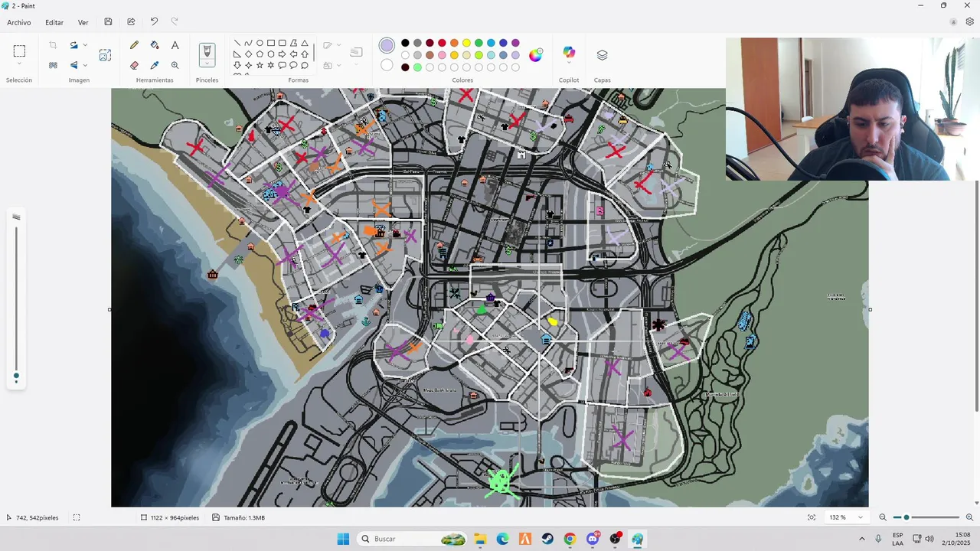Screen dimensions: 980x551
Task: Choose the Oval shape
Action: [260, 43]
